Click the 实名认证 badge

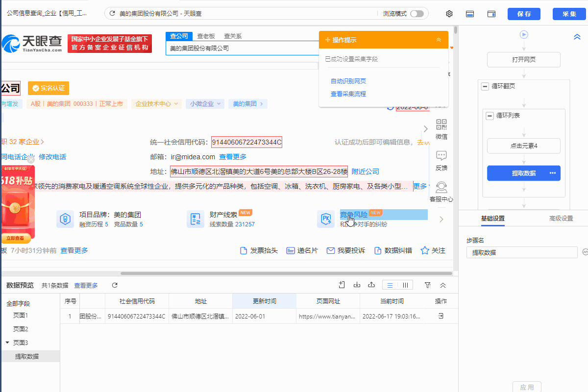click(x=49, y=88)
